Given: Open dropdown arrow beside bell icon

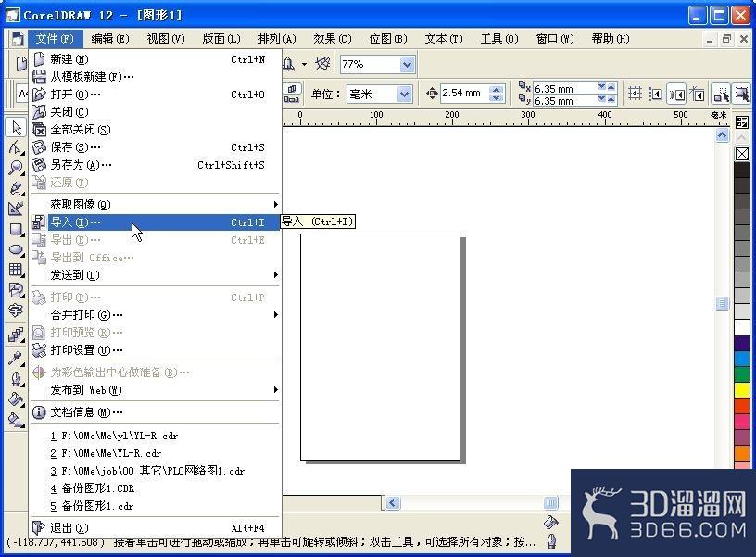Looking at the screenshot, I should [x=304, y=64].
